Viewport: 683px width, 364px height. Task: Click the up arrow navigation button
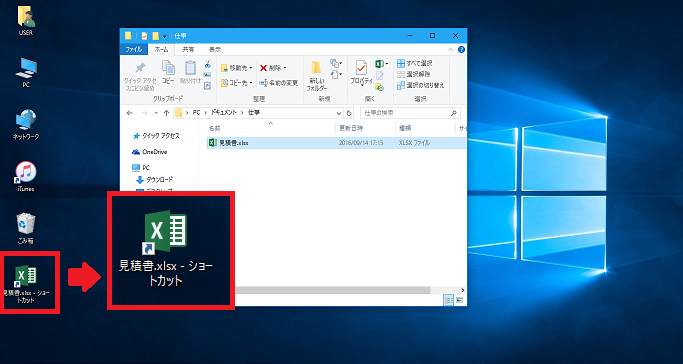pyautogui.click(x=166, y=113)
